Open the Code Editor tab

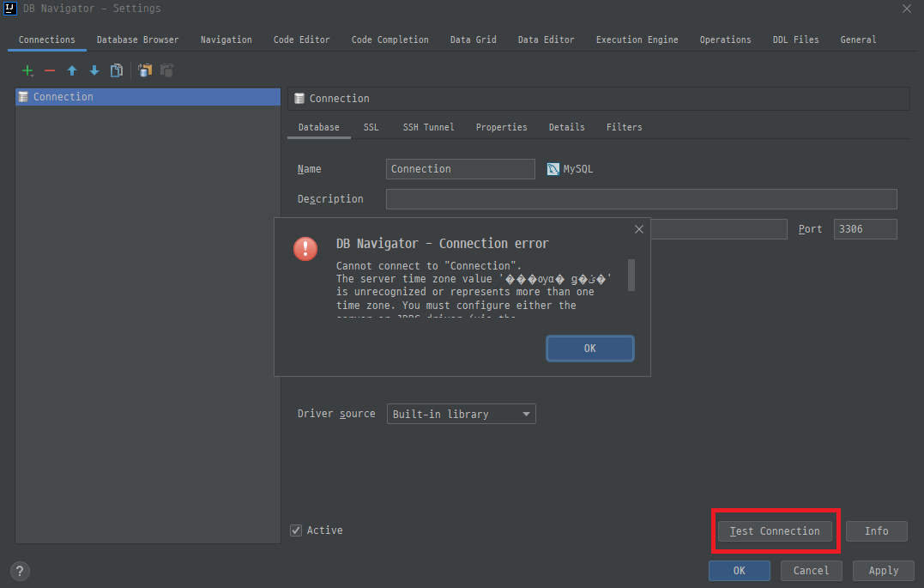click(301, 39)
